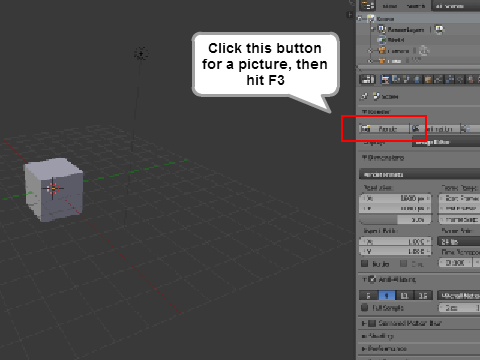The image size is (480, 360).
Task: Expand the Performance panel
Action: (384, 349)
